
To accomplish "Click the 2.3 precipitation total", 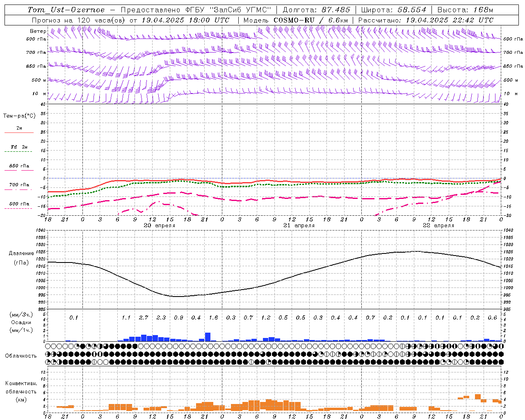I will 161,318.
